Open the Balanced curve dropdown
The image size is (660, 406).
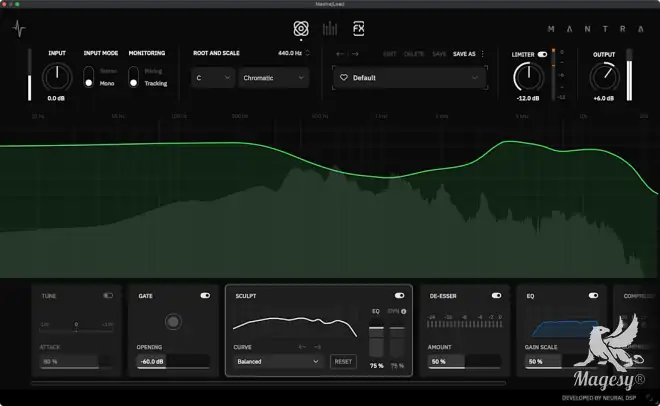coord(278,361)
